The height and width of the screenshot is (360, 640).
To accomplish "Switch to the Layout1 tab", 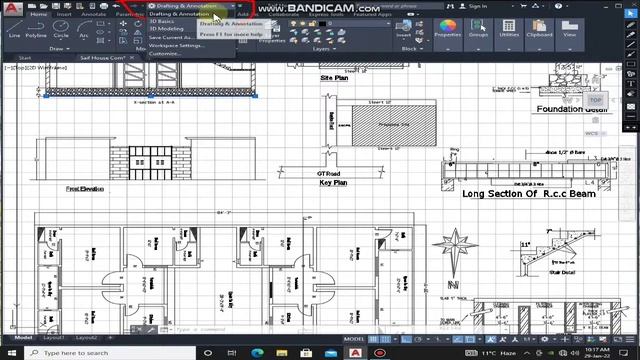I will tap(53, 338).
